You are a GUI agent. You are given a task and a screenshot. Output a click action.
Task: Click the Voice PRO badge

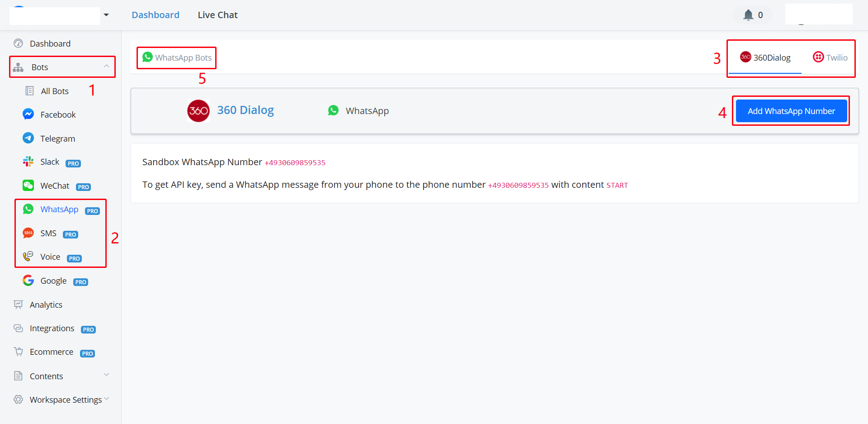(x=74, y=258)
